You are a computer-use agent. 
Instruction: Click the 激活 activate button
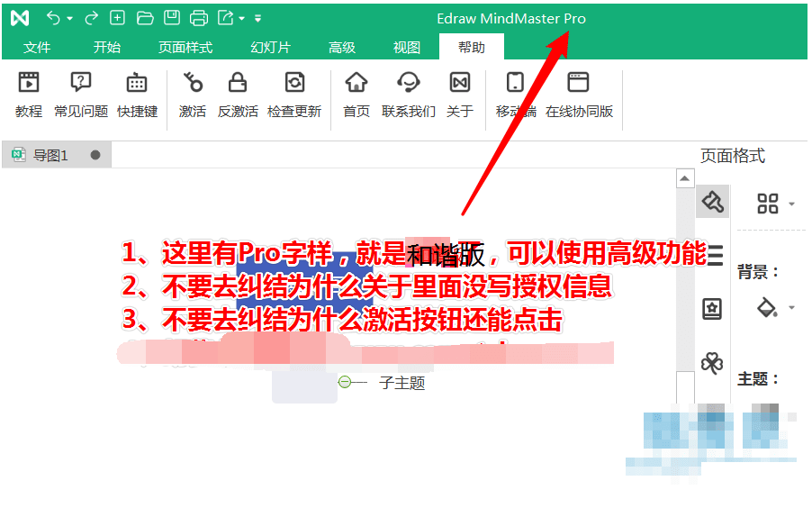pyautogui.click(x=193, y=95)
